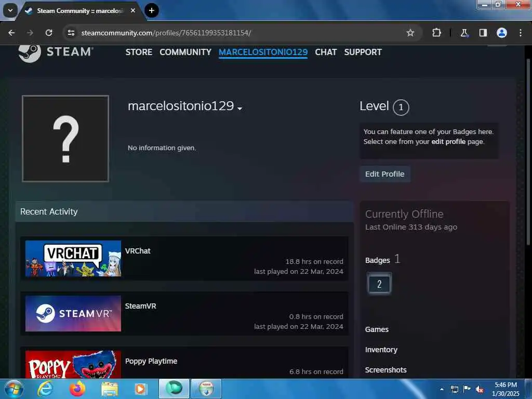Open the Level 1 badge circle
Screen dimensions: 532x399
401,107
